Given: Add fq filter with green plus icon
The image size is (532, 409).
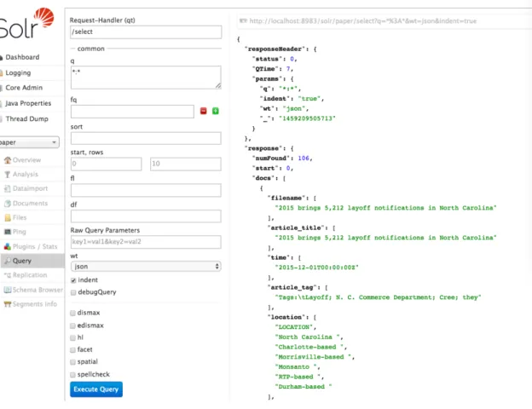Looking at the screenshot, I should coord(216,111).
